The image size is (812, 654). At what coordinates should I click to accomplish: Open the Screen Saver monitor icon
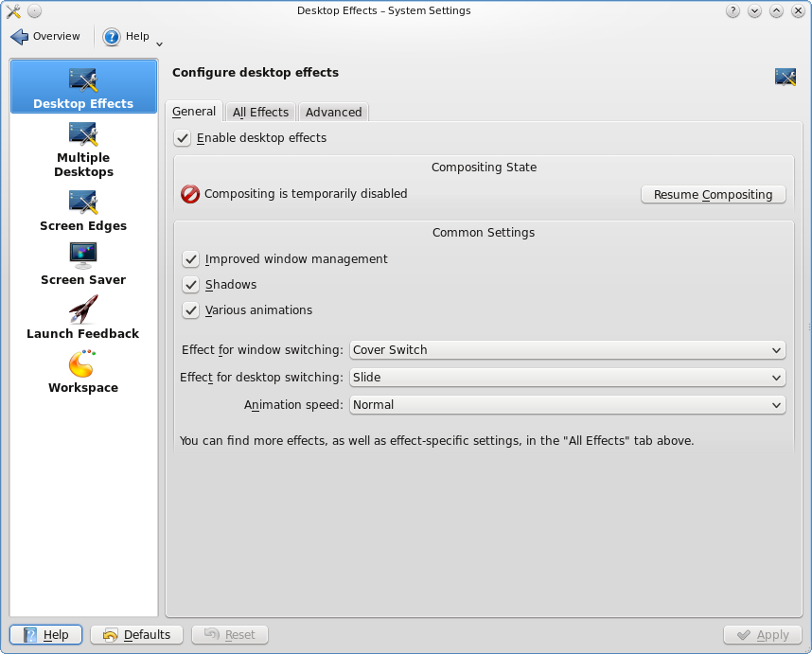click(x=83, y=256)
